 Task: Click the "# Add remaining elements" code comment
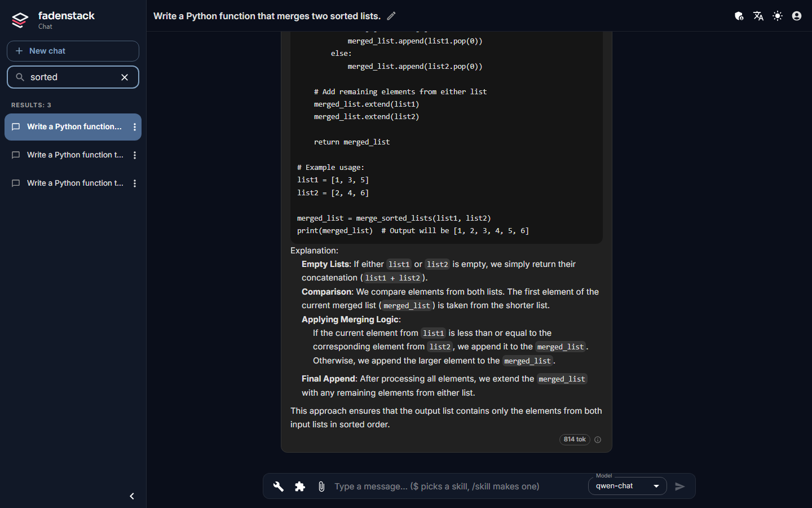[x=400, y=92]
